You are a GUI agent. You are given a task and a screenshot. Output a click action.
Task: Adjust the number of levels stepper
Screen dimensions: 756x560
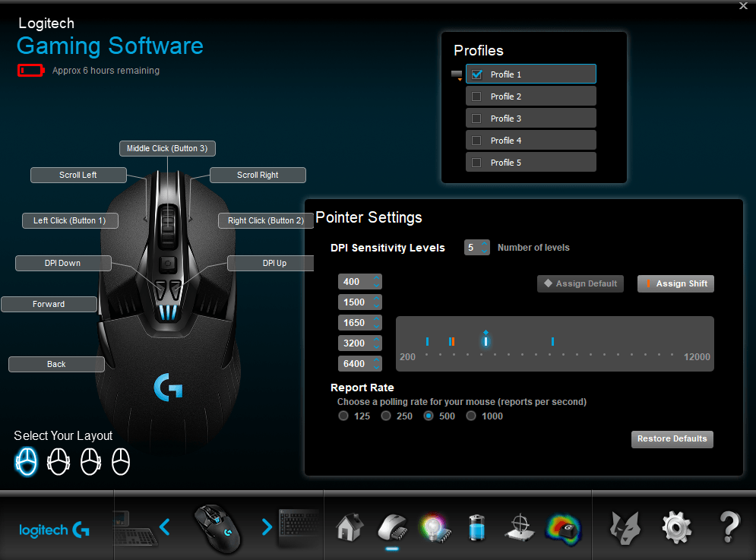pyautogui.click(x=484, y=248)
